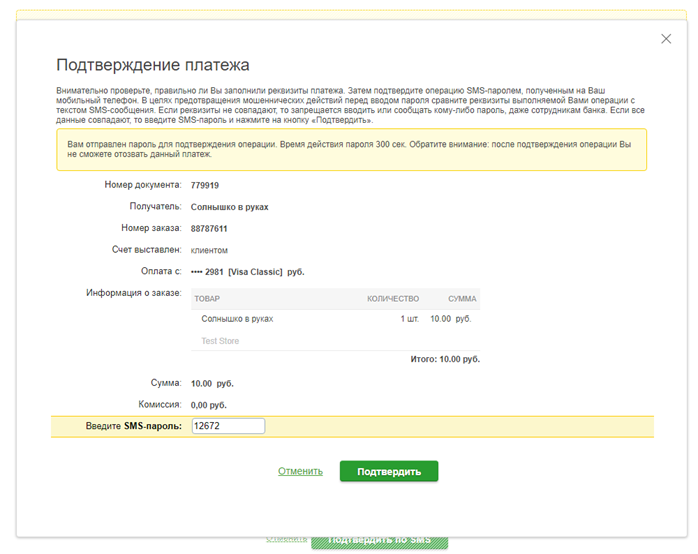Click the Введите SMS-пароль label
The height and width of the screenshot is (554, 698).
(133, 427)
